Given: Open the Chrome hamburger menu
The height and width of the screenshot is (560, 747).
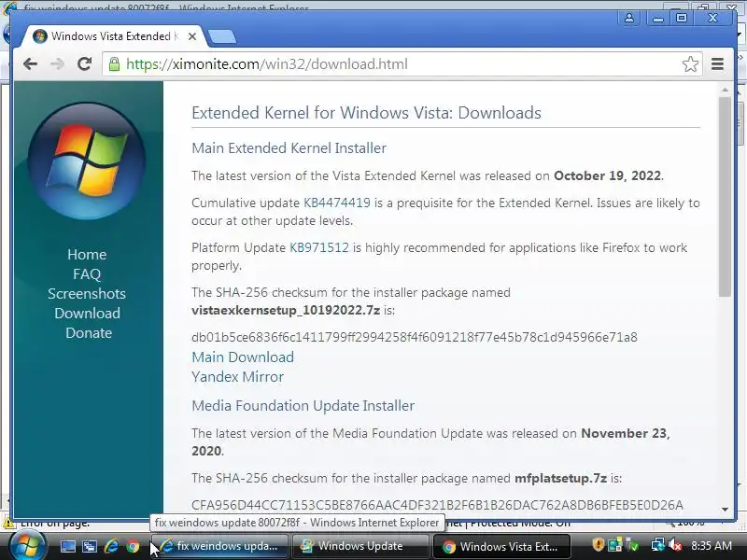Looking at the screenshot, I should coord(717,63).
